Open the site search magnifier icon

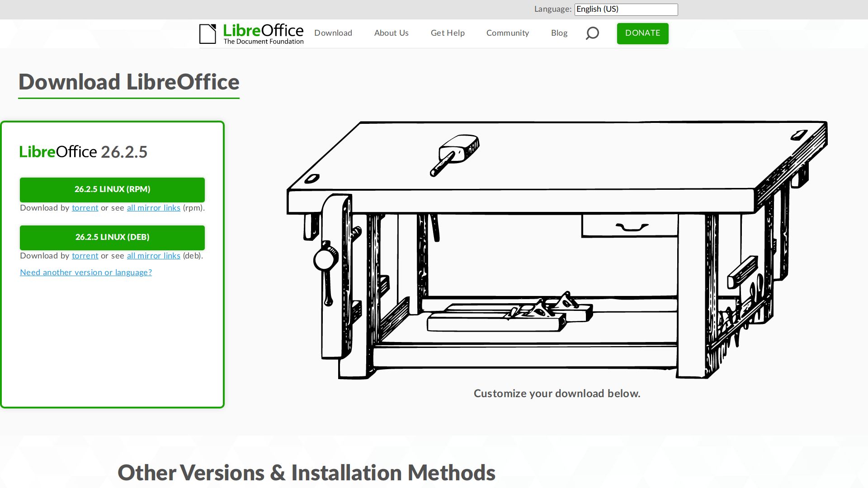(x=592, y=33)
